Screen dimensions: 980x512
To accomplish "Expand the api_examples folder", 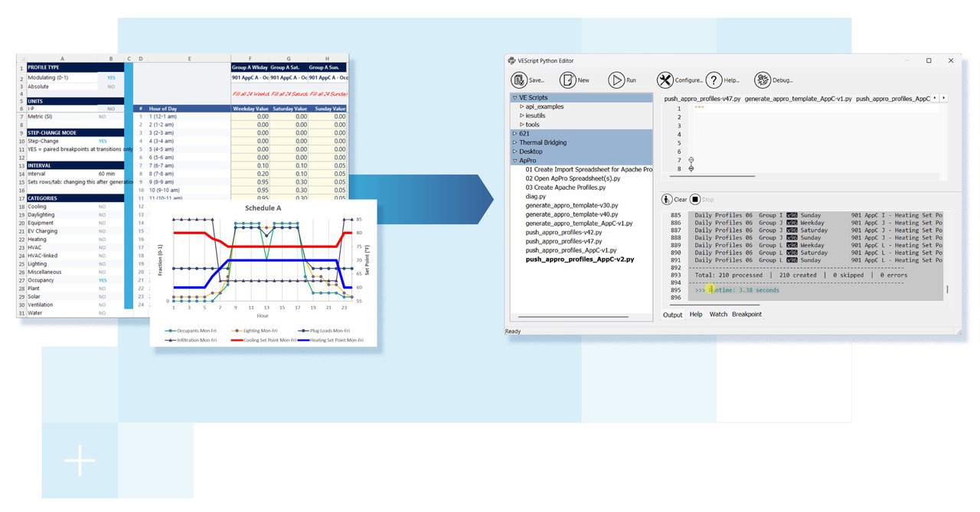I will pyautogui.click(x=522, y=107).
